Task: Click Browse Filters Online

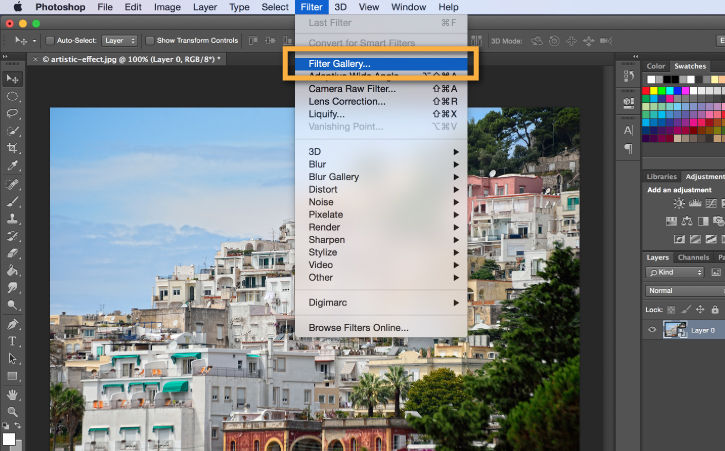Action: click(381, 327)
